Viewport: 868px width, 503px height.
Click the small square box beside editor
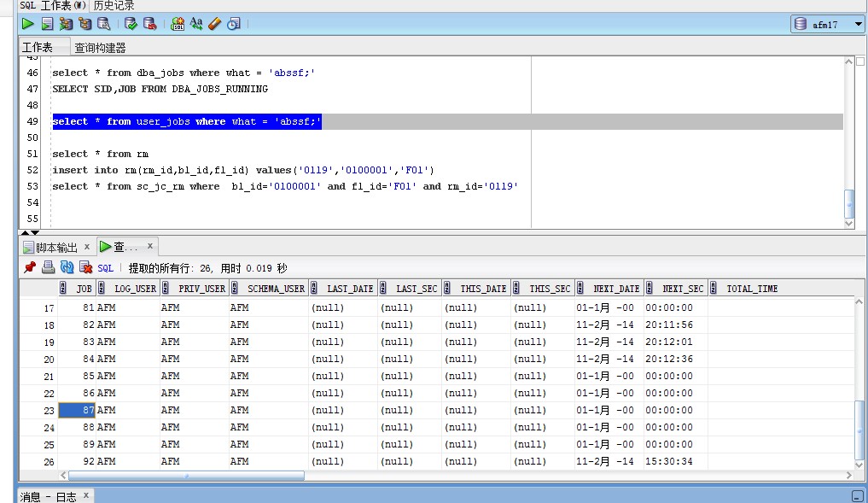(x=860, y=61)
